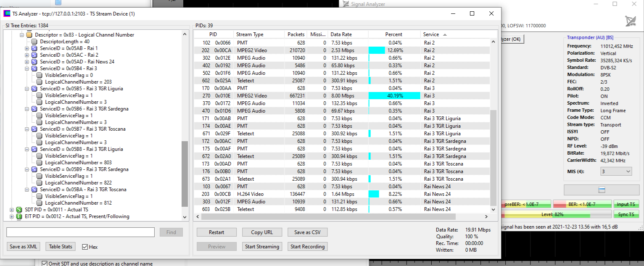Click the service icon for ServiceID 0x05B4 Rai 3
Image resolution: width=644 pixels, height=266 pixels.
[34, 68]
